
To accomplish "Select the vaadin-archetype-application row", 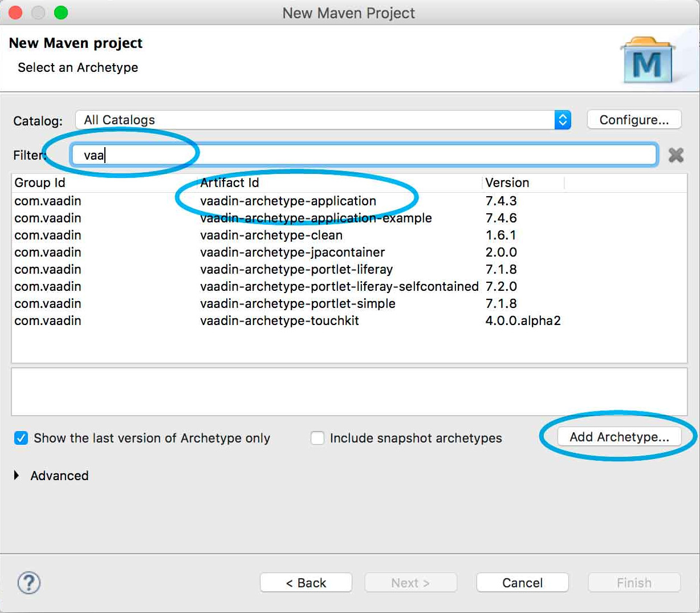I will [349, 201].
